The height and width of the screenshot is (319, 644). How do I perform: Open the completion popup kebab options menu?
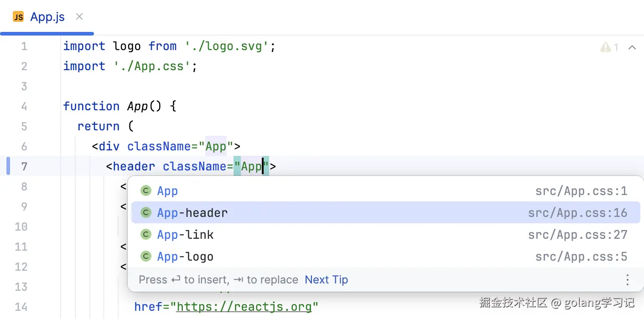pos(628,280)
